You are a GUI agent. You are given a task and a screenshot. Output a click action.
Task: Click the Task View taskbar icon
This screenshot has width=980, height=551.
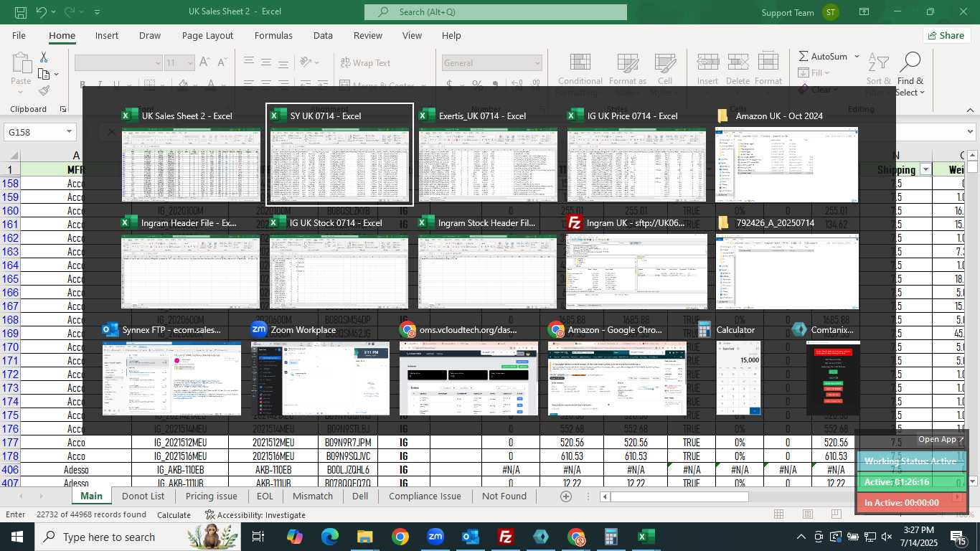[258, 537]
